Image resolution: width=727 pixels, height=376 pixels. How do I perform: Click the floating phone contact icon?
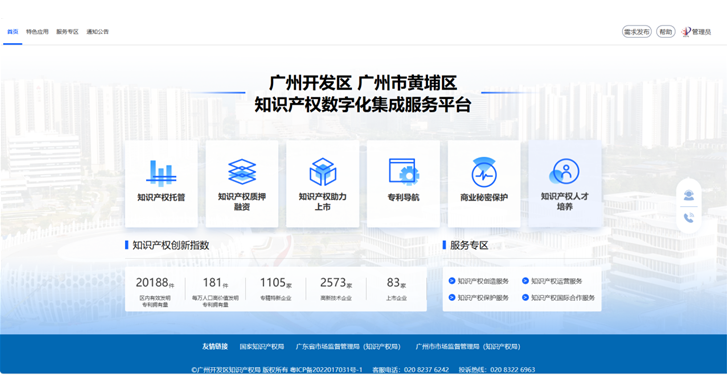(689, 218)
